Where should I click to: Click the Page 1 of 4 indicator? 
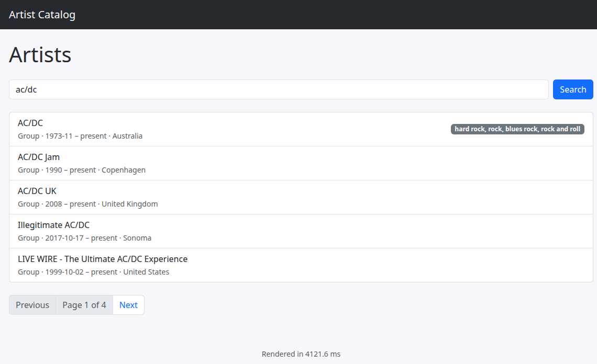tap(84, 305)
